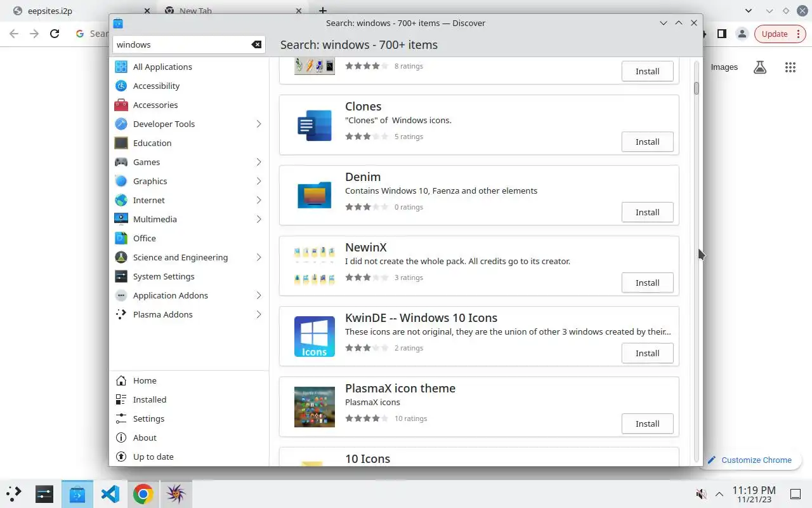The image size is (812, 508).
Task: Click the Up to date arrow icon
Action: [121, 457]
